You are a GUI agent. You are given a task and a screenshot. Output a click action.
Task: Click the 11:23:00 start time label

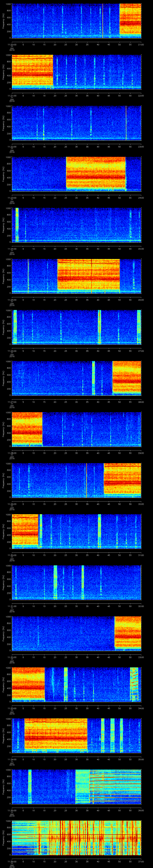pos(12,198)
